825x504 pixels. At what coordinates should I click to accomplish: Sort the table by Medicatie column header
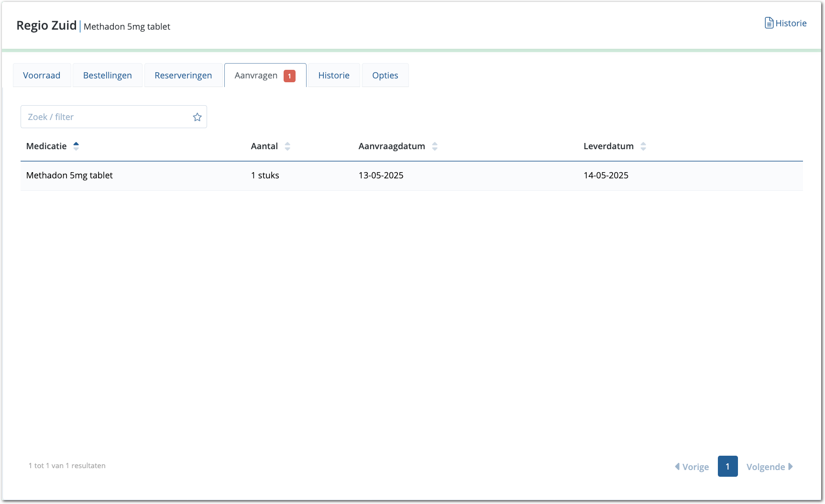tap(46, 146)
